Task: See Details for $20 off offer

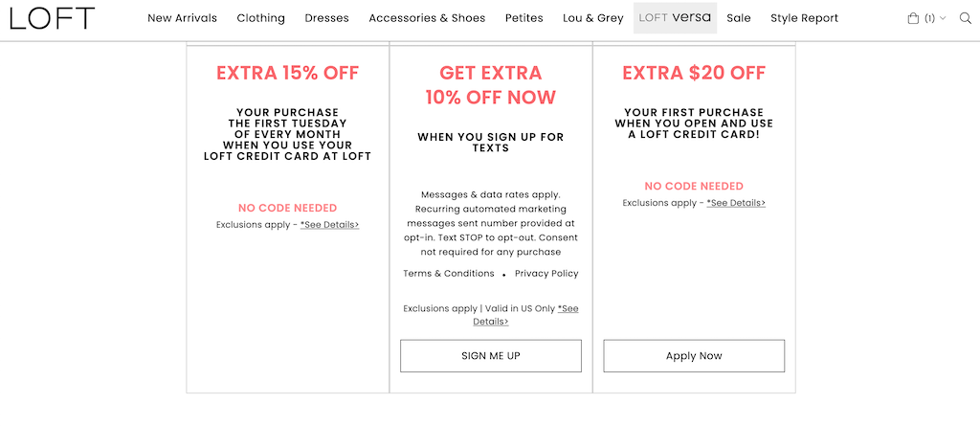Action: point(736,202)
